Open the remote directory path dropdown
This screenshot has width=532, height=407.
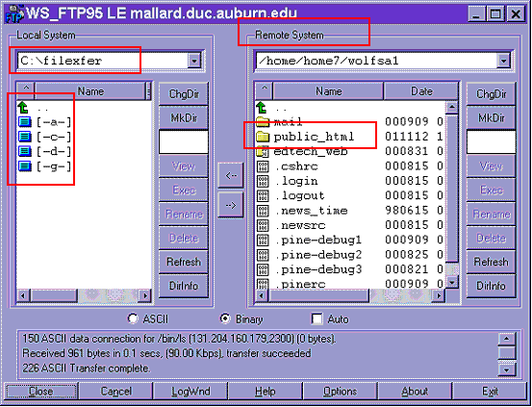pyautogui.click(x=503, y=61)
